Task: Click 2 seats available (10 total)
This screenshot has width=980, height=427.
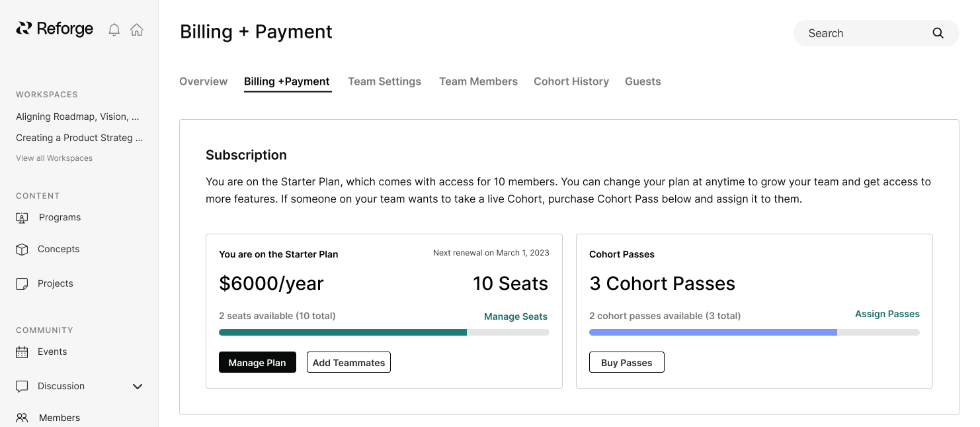Action: click(277, 316)
